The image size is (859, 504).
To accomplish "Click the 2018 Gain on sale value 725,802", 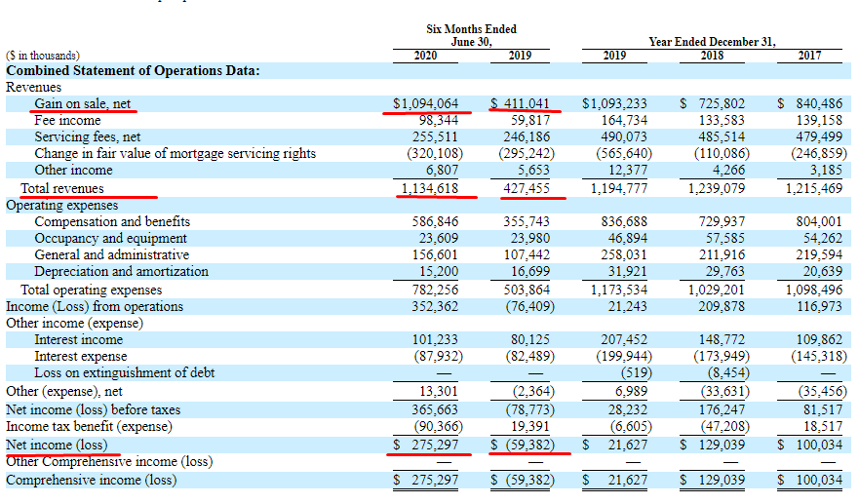I will 722,103.
